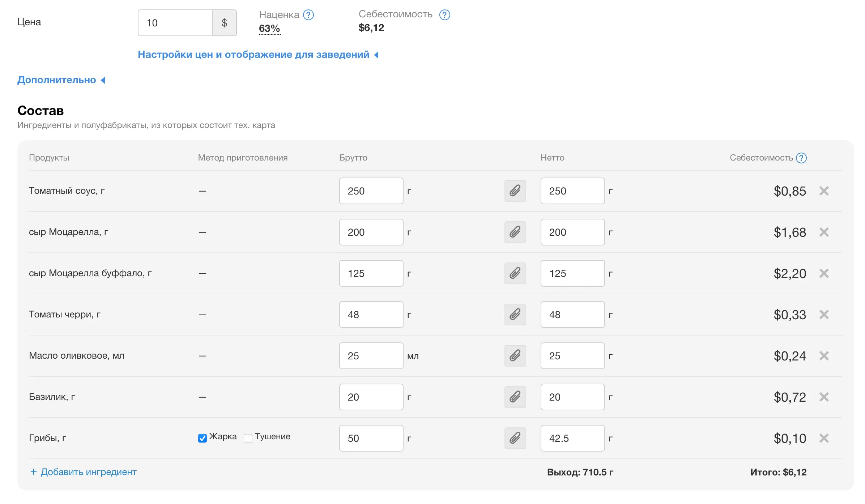Click help icon beside top Себестоимость label

(x=444, y=15)
